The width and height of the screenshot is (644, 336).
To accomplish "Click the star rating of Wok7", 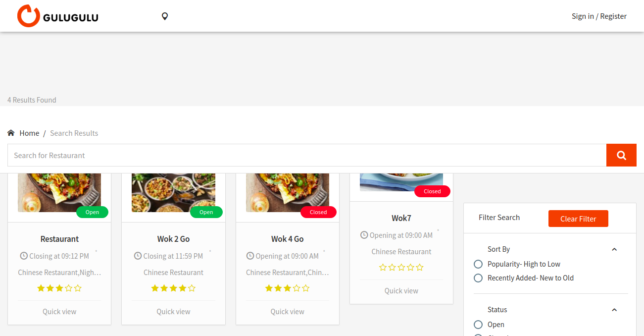I will pyautogui.click(x=401, y=267).
